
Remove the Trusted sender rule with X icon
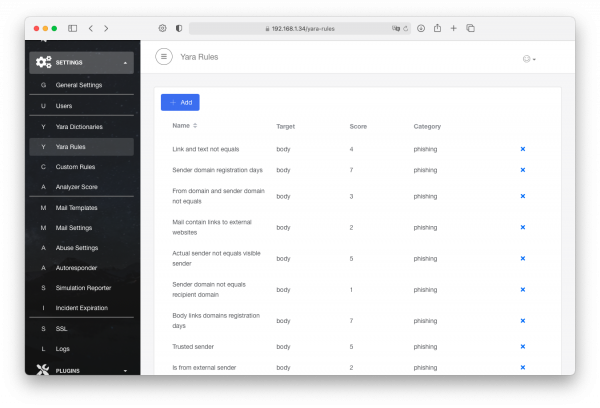[x=523, y=347]
